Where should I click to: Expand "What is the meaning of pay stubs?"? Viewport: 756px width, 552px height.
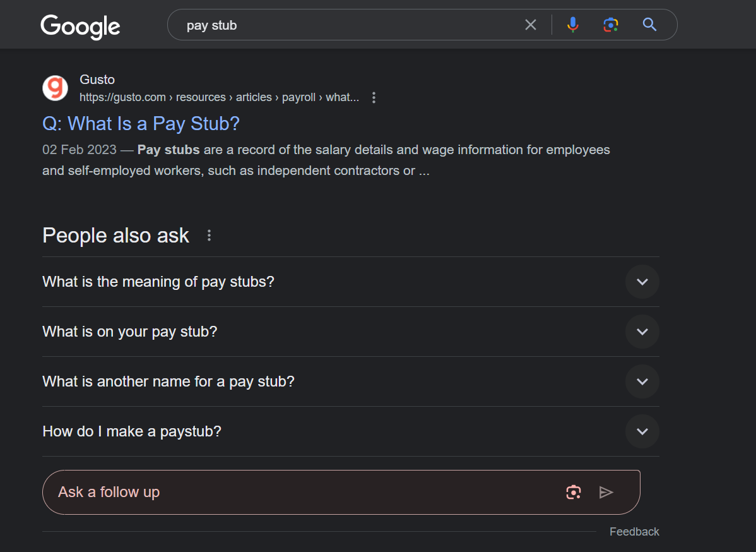point(642,282)
